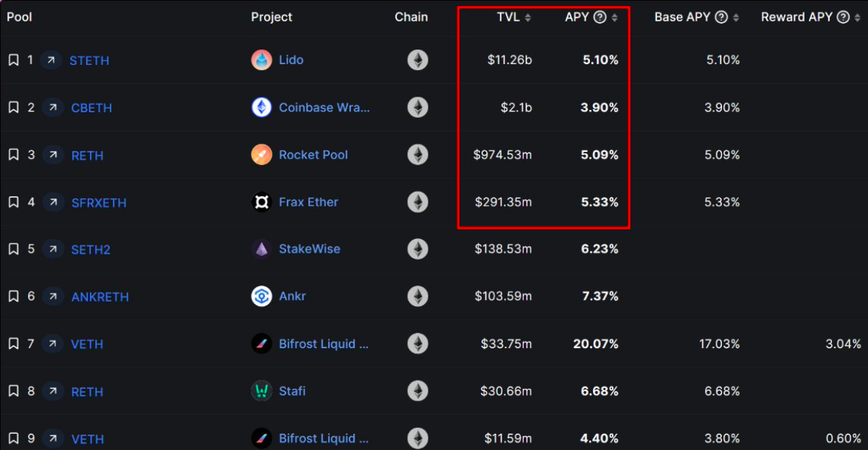Click the StakeWise logo icon
Image resolution: width=868 pixels, height=450 pixels.
point(261,249)
